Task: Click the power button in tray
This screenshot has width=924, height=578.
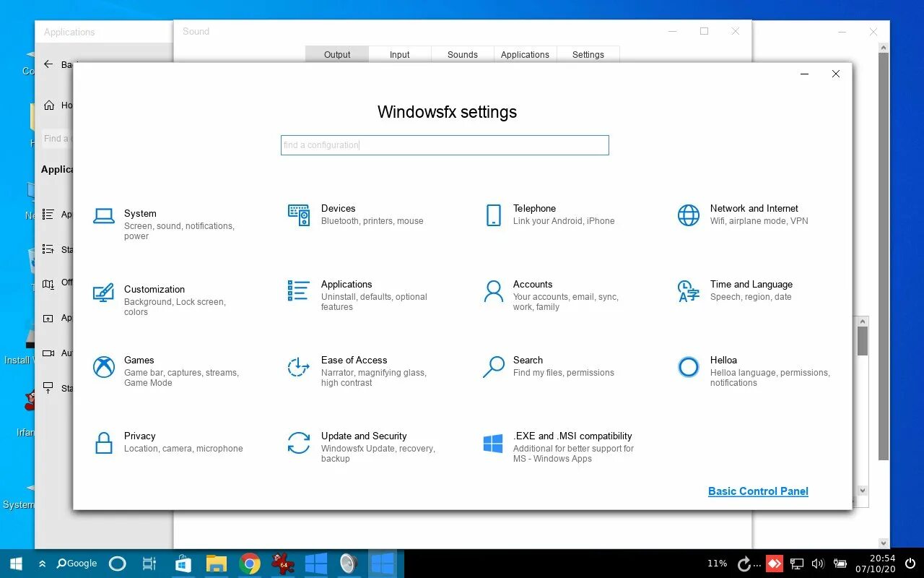Action: pyautogui.click(x=909, y=564)
